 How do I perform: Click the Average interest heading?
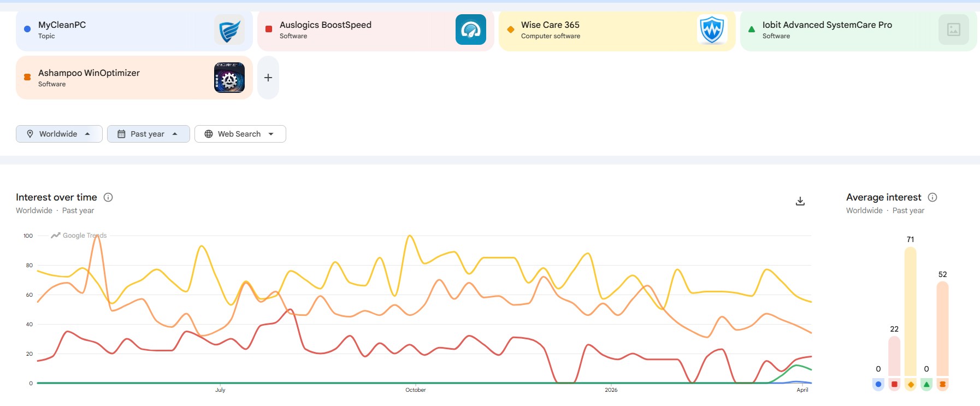click(x=884, y=197)
